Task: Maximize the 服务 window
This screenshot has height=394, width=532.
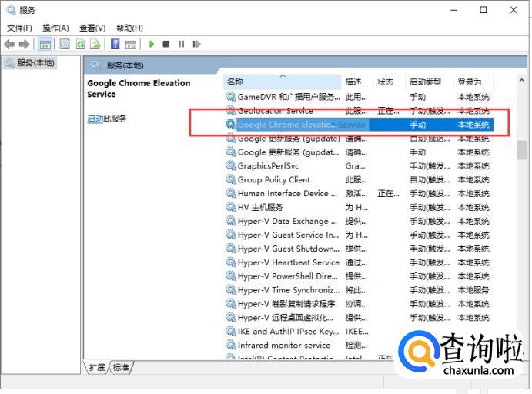Action: point(483,10)
